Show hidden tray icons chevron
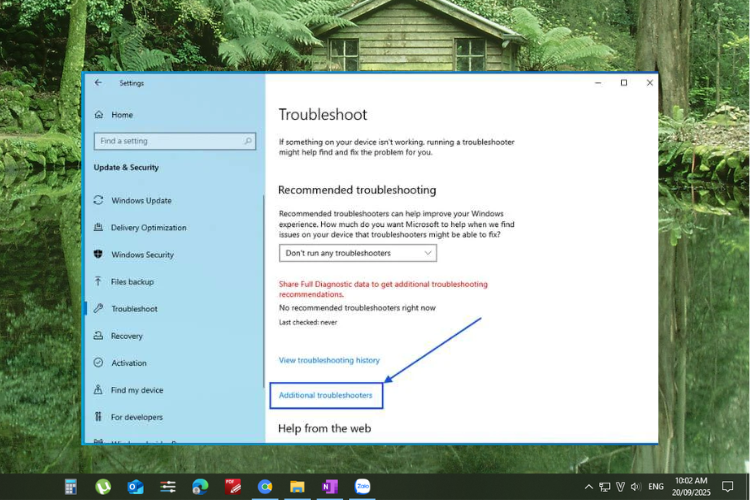 589,487
